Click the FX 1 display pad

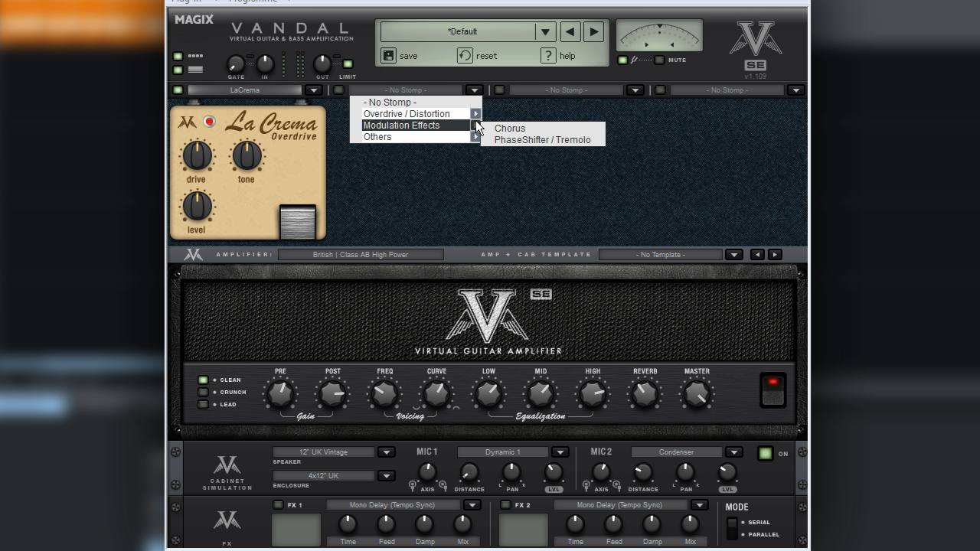[296, 530]
